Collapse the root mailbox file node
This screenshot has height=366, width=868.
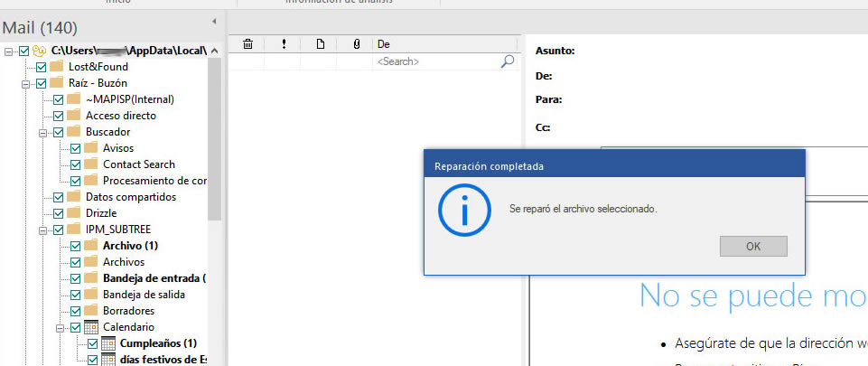[8, 51]
